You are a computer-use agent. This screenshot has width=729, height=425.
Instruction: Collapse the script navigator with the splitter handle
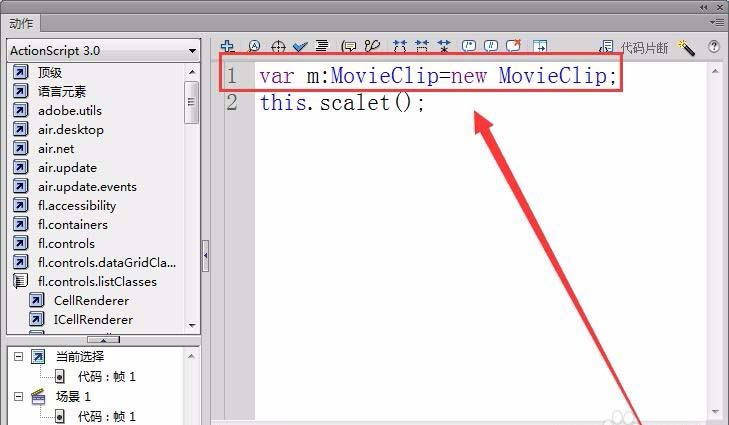[103, 340]
